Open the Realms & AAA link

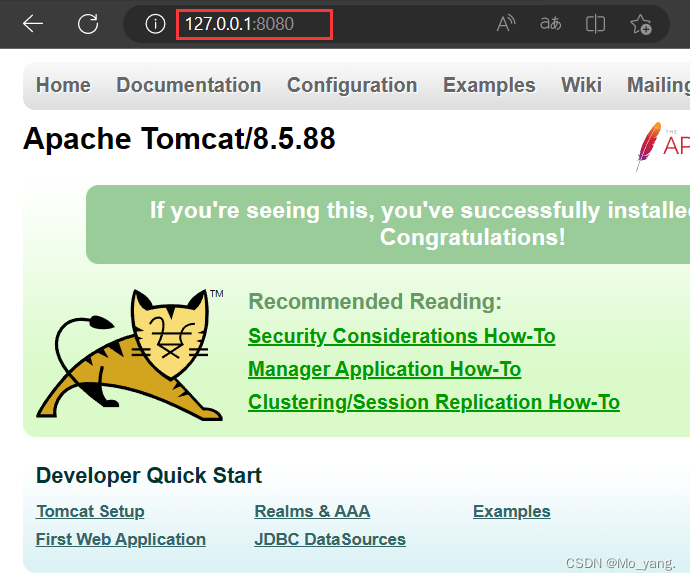pos(312,511)
